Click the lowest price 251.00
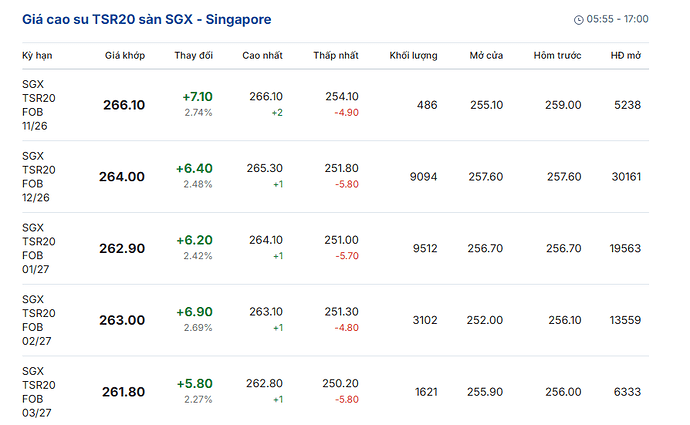 pyautogui.click(x=341, y=240)
